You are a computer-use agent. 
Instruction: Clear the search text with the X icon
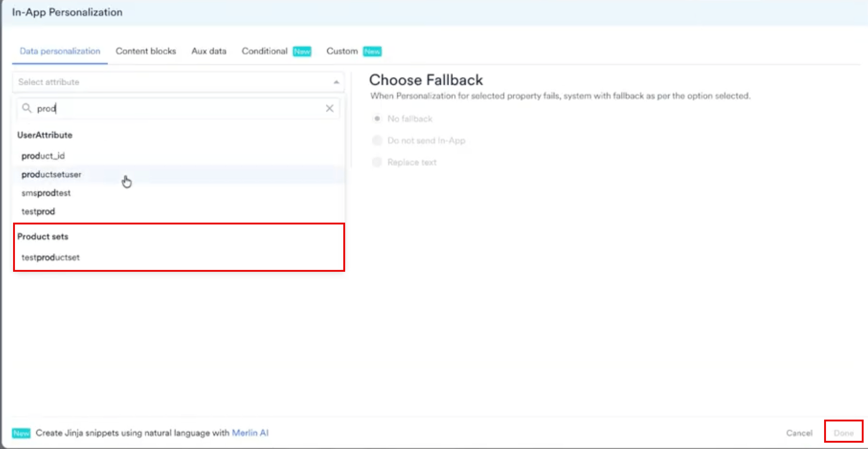(x=330, y=108)
